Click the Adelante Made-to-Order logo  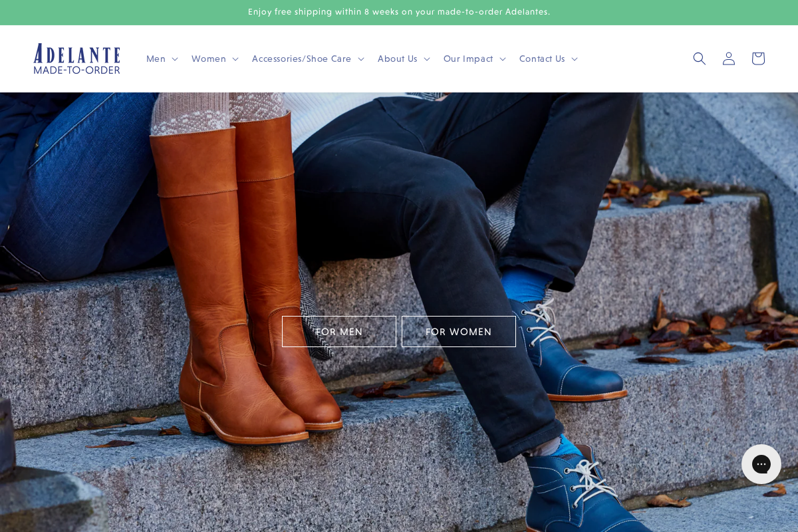[76, 59]
